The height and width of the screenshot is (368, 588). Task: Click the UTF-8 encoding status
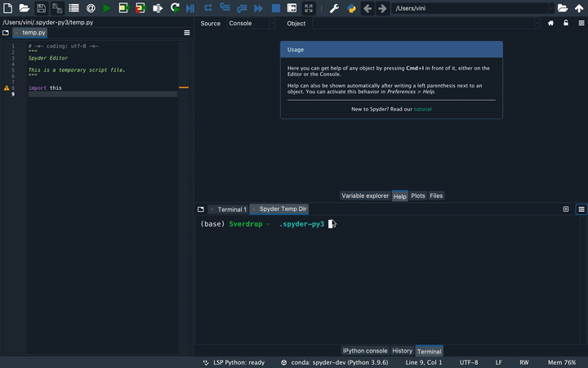(469, 362)
